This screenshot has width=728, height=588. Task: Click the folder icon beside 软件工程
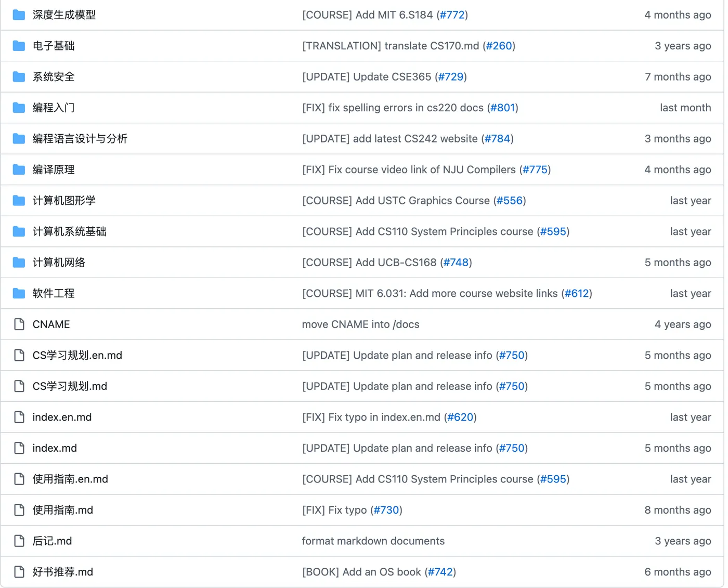[x=19, y=293]
